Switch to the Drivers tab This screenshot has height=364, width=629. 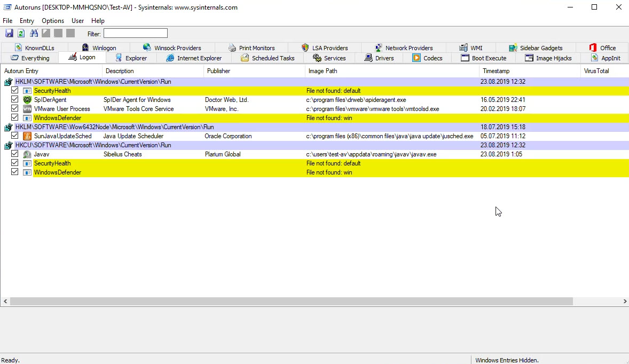coord(379,58)
